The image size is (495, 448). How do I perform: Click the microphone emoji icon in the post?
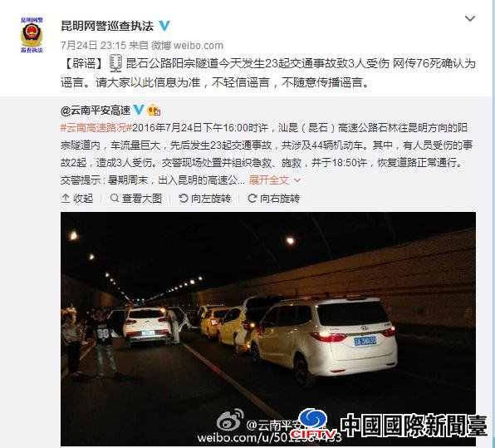click(115, 63)
